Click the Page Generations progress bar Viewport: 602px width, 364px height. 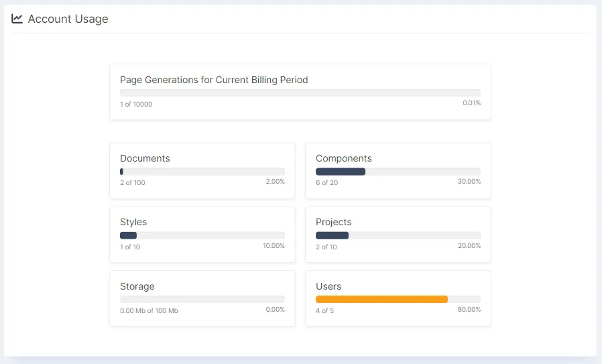(300, 93)
